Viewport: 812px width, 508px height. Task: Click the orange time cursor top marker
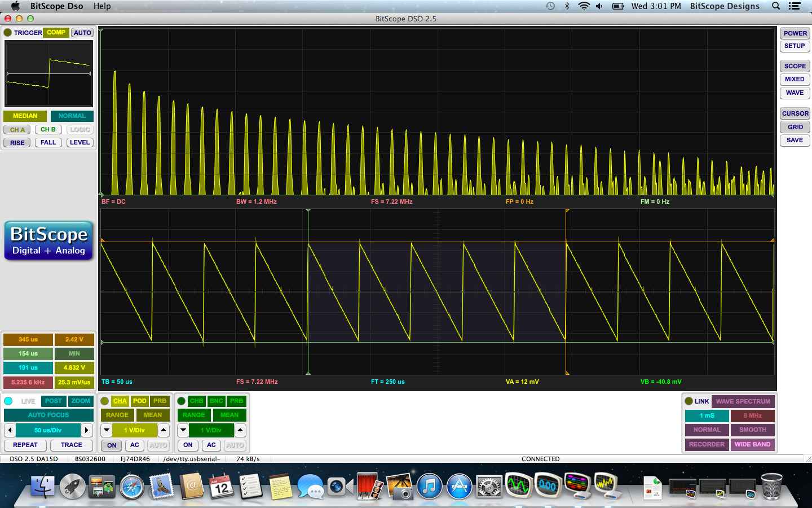(567, 211)
